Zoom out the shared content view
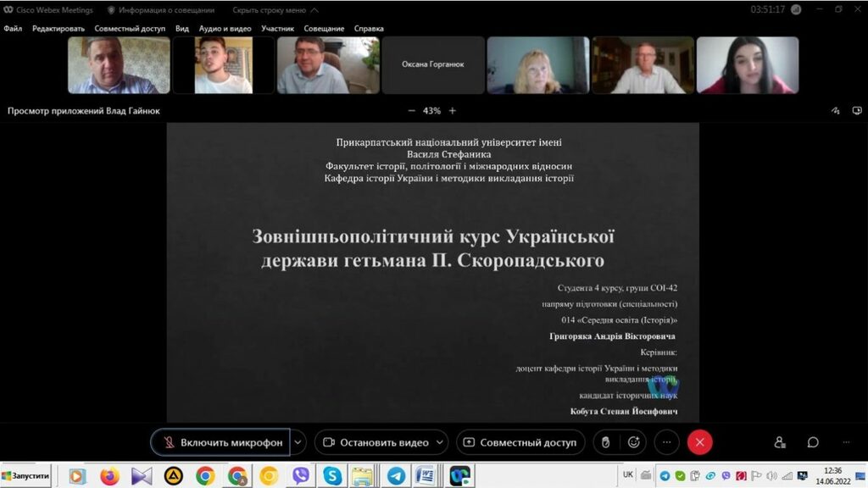The width and height of the screenshot is (868, 488). 412,111
